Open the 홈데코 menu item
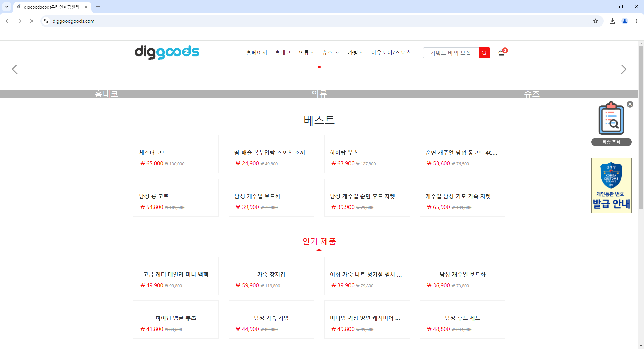Screen dimensions: 644x349 [x=283, y=53]
